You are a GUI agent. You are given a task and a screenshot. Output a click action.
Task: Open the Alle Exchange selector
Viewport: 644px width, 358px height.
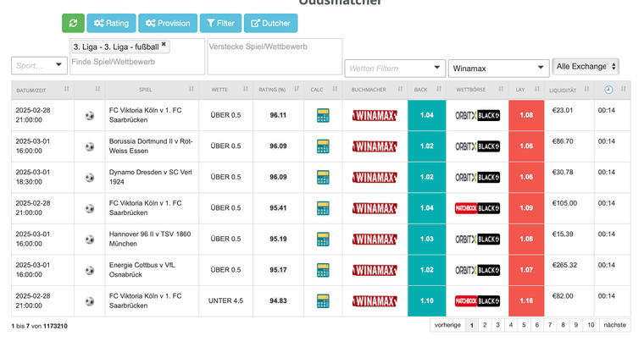586,66
